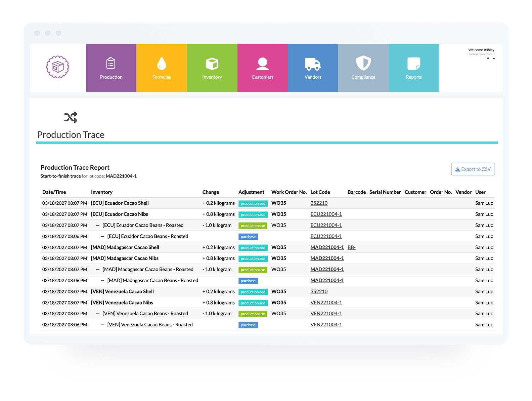Screen dimensions: 532x401
Task: Click the Inventory column header
Action: (102, 192)
